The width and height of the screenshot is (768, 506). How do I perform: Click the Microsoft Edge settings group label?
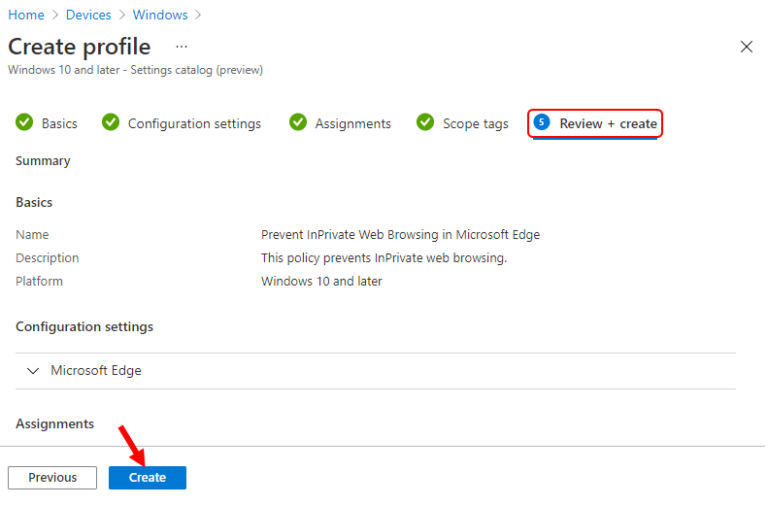(x=96, y=371)
